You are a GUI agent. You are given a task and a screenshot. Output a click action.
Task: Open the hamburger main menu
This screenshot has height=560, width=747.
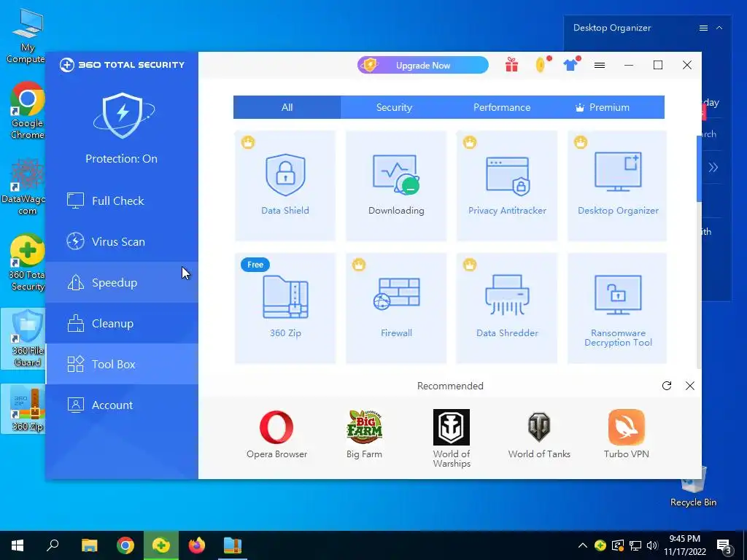[600, 65]
